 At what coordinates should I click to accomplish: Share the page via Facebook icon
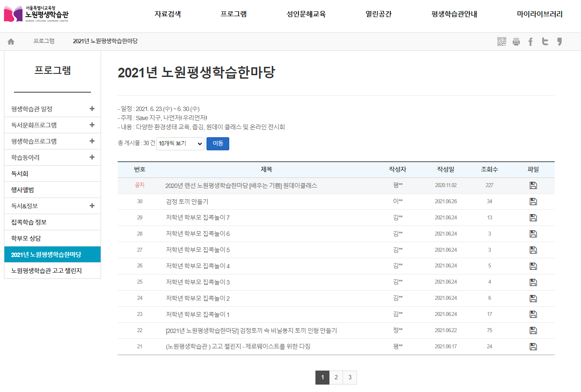tap(530, 42)
